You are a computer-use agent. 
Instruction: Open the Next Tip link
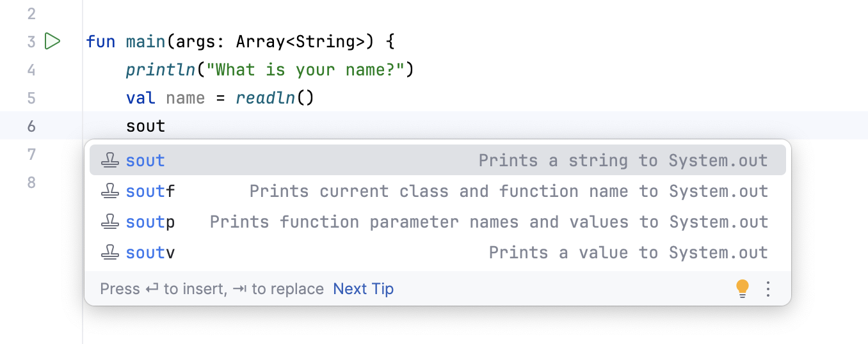363,289
